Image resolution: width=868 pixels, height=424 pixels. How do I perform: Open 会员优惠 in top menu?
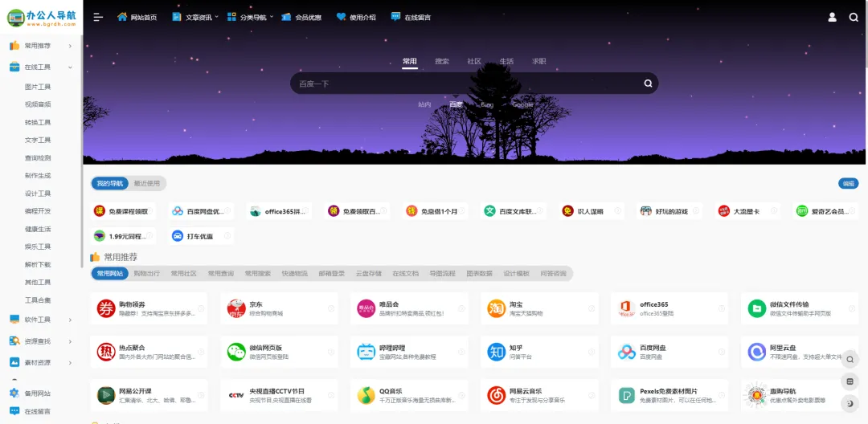pos(301,17)
